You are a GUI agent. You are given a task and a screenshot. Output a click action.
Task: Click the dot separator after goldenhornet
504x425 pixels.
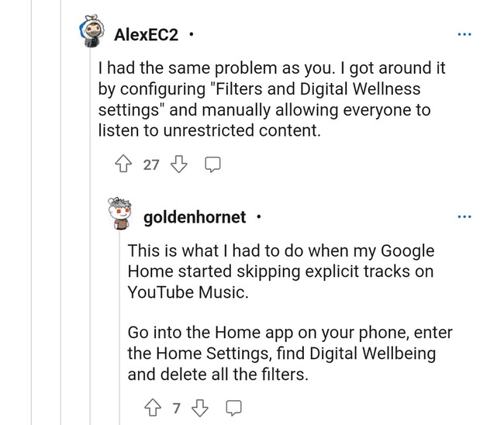(x=258, y=217)
